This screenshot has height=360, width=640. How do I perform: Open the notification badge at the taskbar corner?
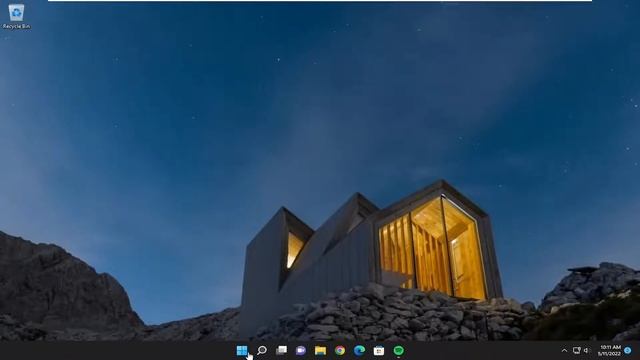pos(628,350)
